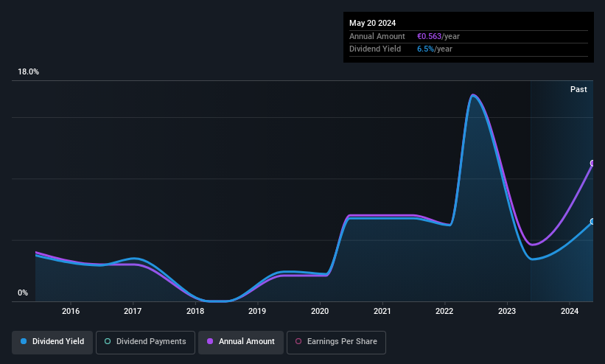
Task: Click the Past region label
Action: coord(578,90)
